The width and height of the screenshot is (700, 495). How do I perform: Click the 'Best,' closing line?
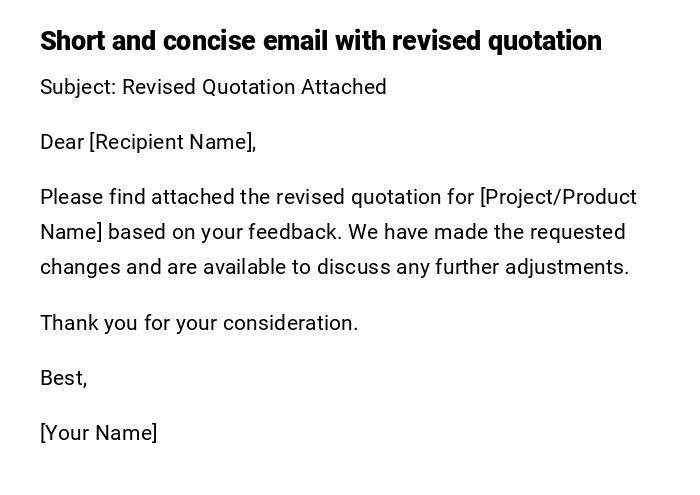[x=63, y=378]
